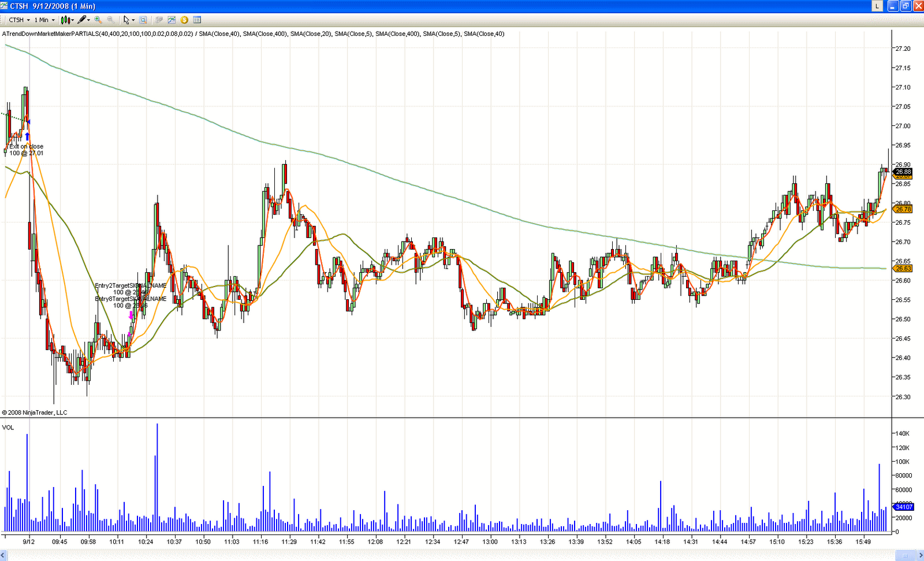Click the '© 2008 NinjaTrader, LLC' copyright text
The image size is (924, 561).
coord(35,413)
